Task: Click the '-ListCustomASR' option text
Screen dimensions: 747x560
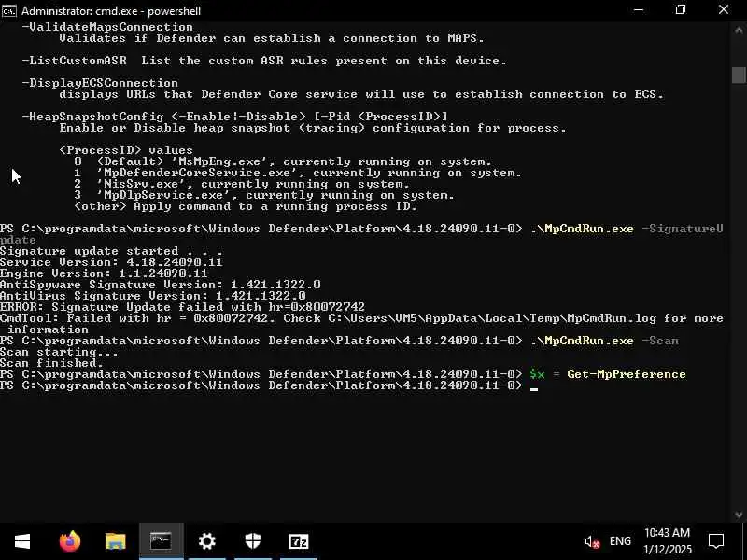Action: (75, 61)
